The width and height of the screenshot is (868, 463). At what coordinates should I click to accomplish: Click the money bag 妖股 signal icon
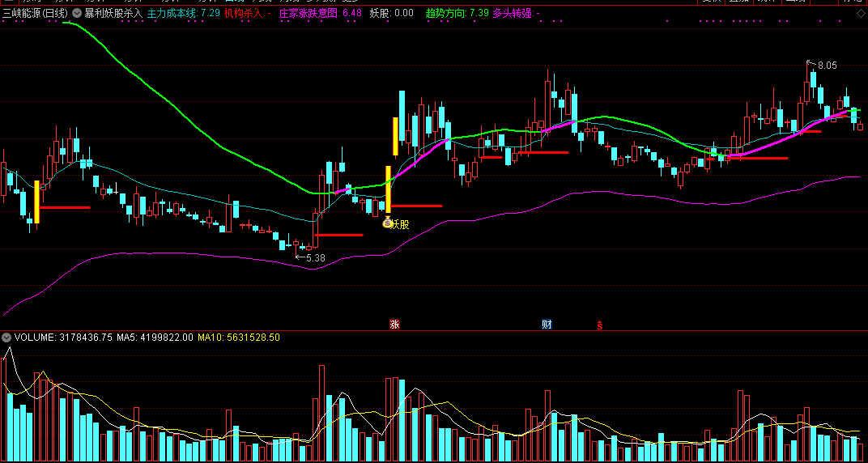(x=387, y=223)
